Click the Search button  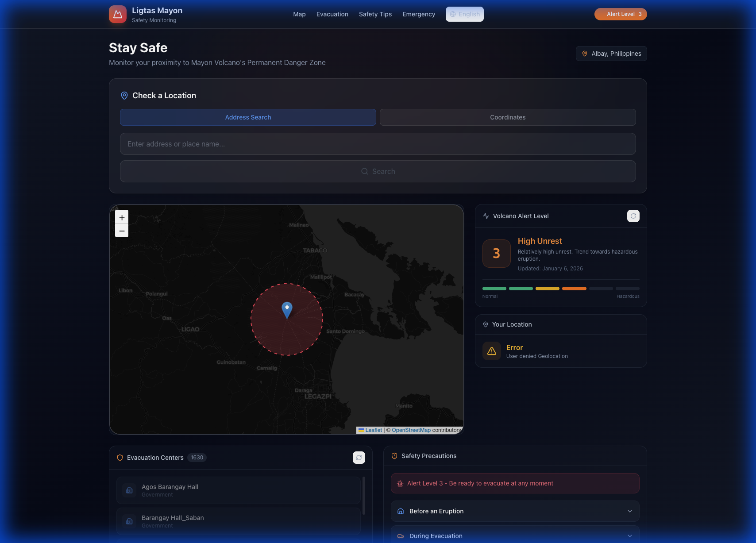click(x=378, y=171)
